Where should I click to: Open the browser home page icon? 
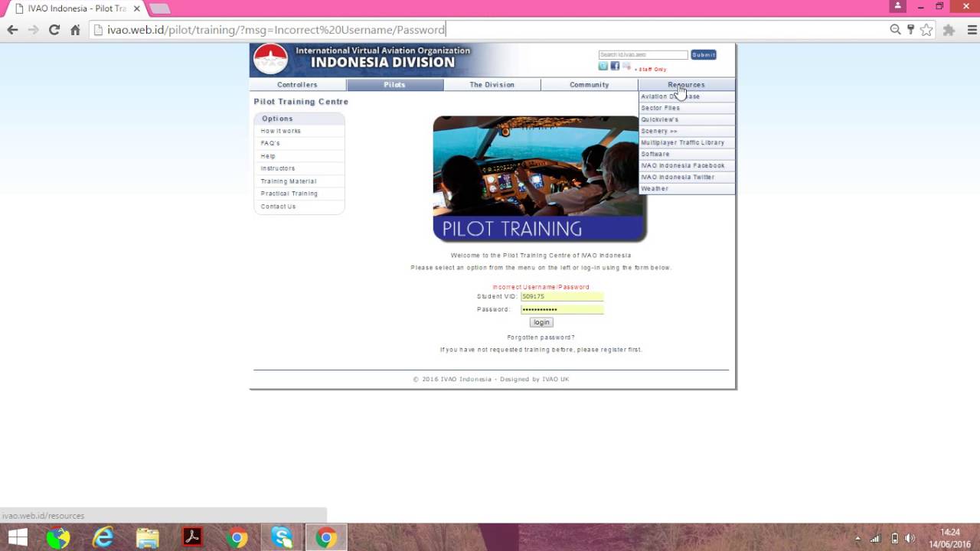75,30
